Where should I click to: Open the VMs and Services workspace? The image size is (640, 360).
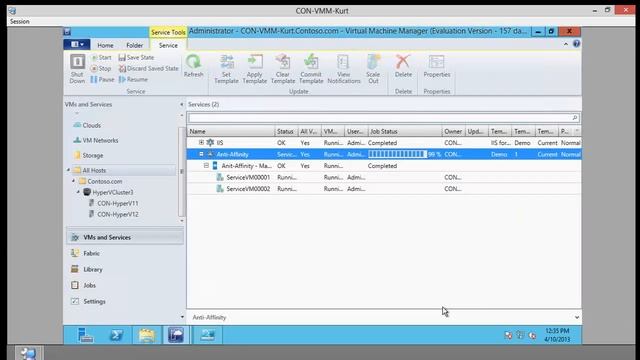click(x=124, y=237)
